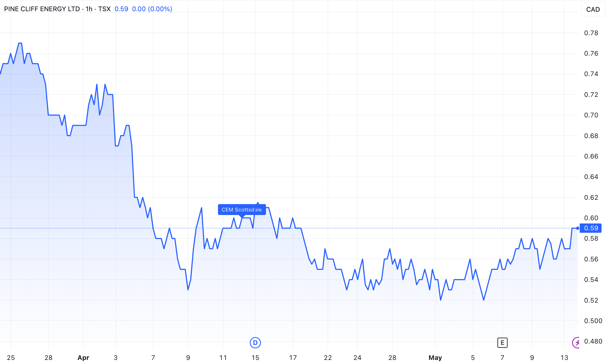Click the '28' date label before Apr
The width and height of the screenshot is (607, 364).
[48, 358]
